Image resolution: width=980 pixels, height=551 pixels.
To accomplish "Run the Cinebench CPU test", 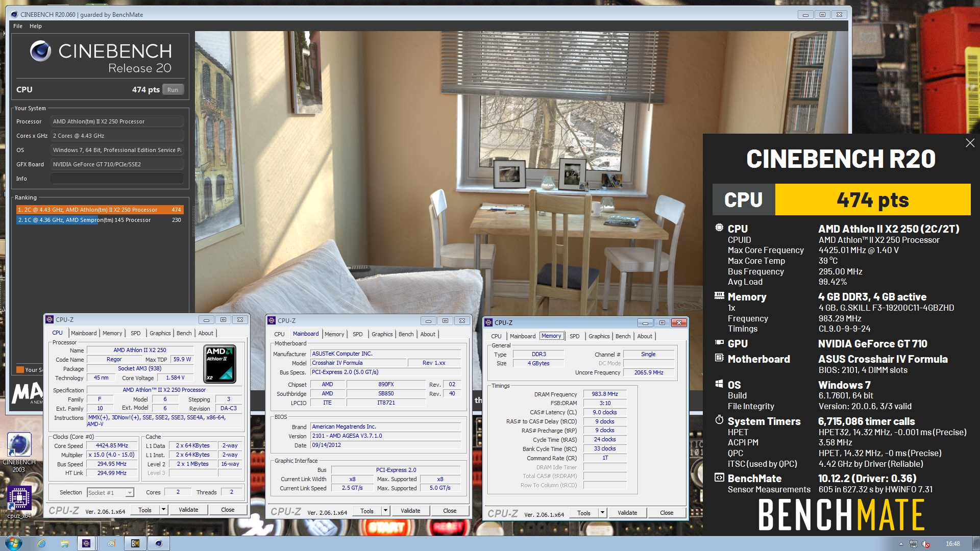I will [x=173, y=90].
